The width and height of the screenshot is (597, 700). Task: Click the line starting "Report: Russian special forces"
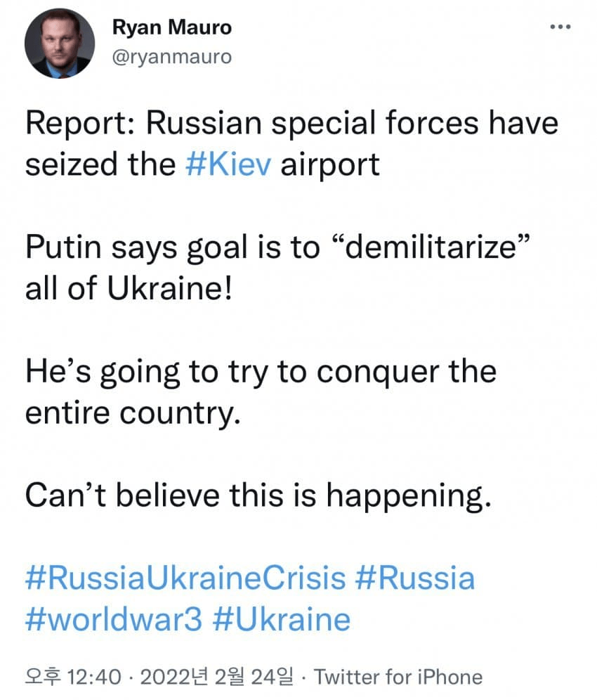pyautogui.click(x=291, y=124)
